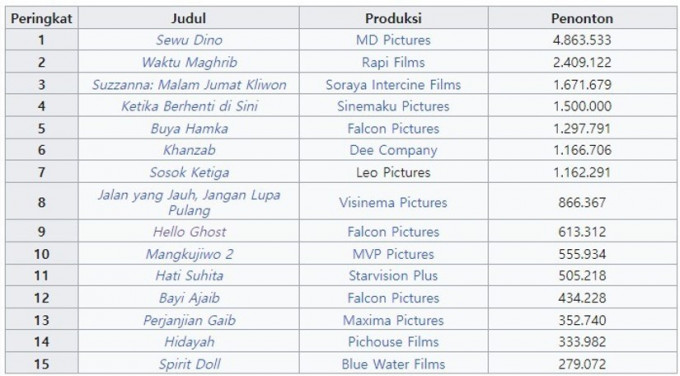Click the Rapi Films producer link
The image size is (680, 376).
tap(393, 62)
